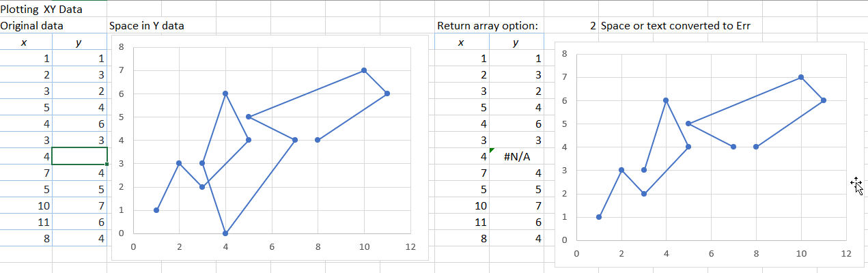Click the green error indicator triangle

[x=492, y=150]
